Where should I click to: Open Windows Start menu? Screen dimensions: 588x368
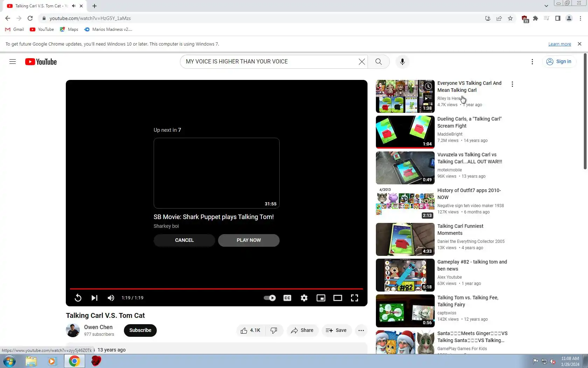click(9, 361)
